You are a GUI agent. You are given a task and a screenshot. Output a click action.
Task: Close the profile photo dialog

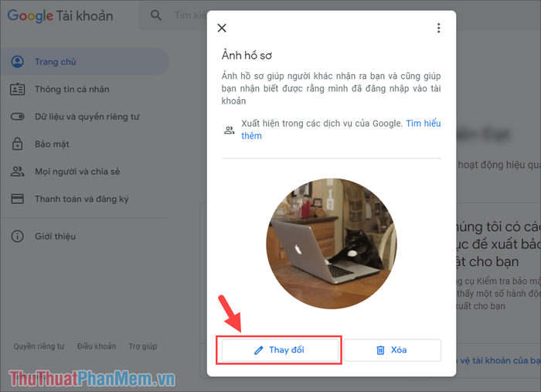click(x=222, y=28)
